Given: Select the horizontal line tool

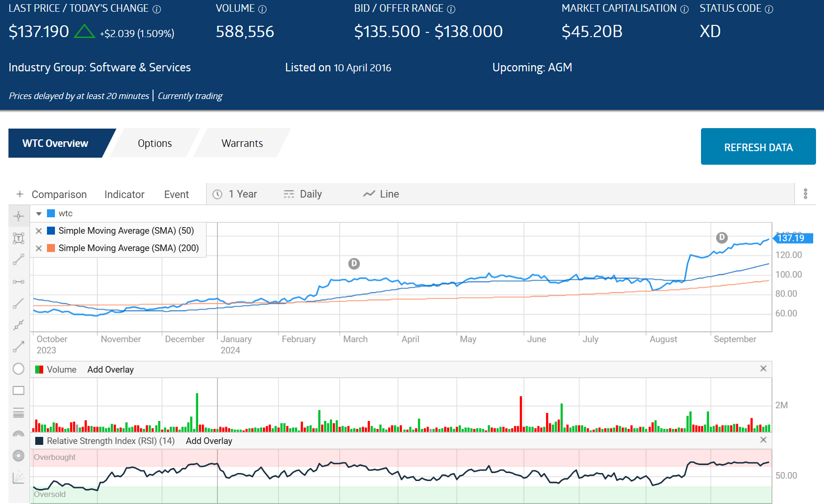Looking at the screenshot, I should point(18,282).
